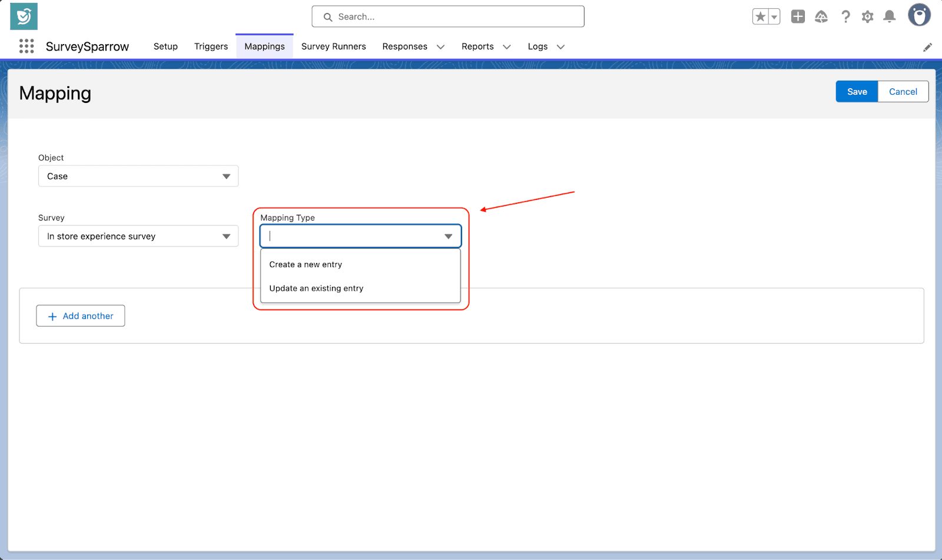The image size is (942, 560).
Task: Open the Trailhead guidance icon
Action: pyautogui.click(x=821, y=17)
